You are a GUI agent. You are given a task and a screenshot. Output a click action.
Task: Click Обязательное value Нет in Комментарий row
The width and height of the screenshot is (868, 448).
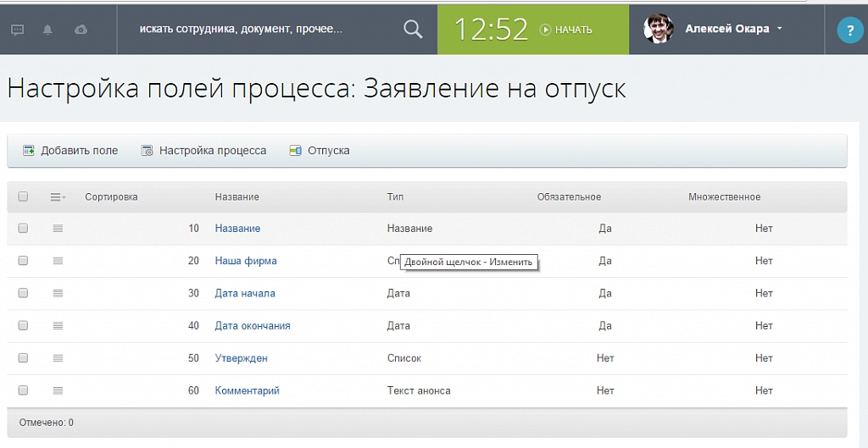(x=605, y=390)
